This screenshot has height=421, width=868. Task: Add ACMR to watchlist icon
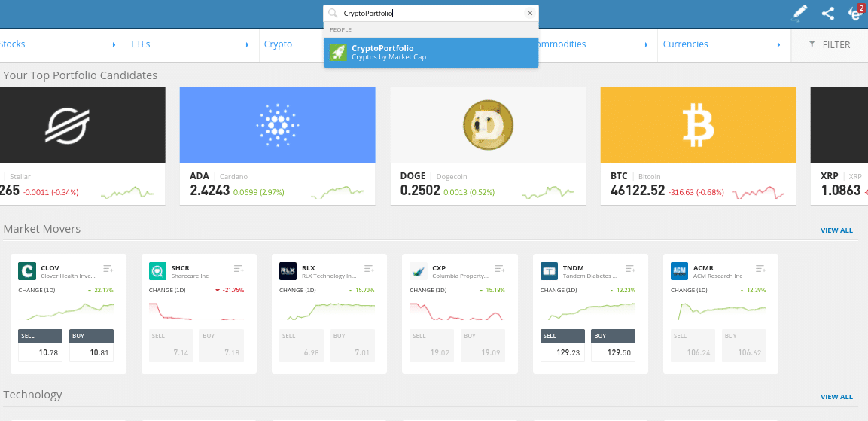pyautogui.click(x=760, y=269)
